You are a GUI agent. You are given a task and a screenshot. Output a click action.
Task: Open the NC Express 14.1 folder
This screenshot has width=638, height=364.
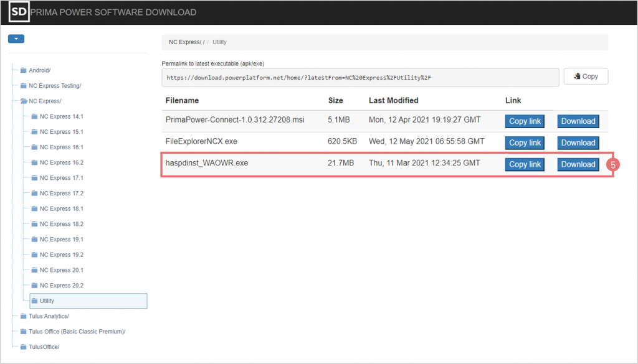[x=61, y=116]
